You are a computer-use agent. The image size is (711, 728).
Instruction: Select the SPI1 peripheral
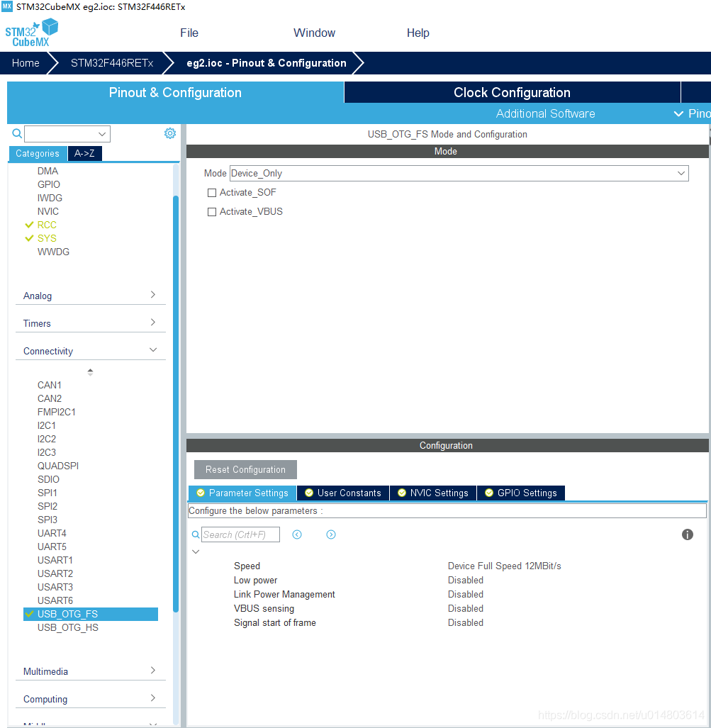click(47, 493)
